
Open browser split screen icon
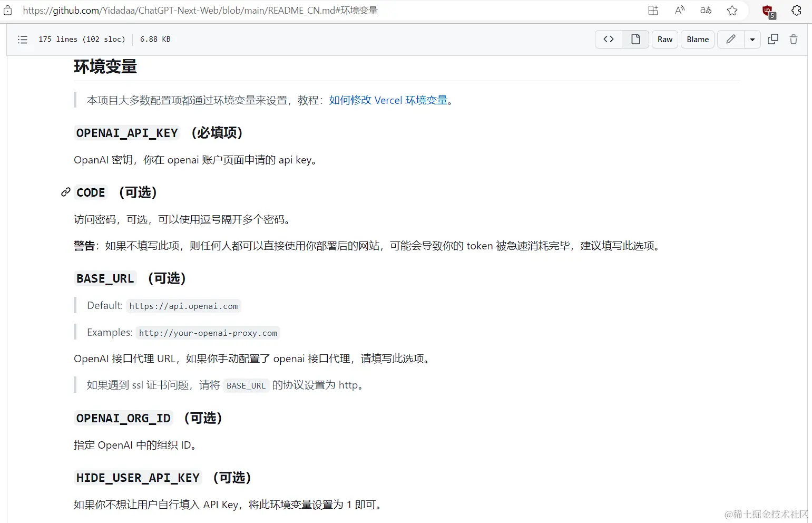coord(653,11)
